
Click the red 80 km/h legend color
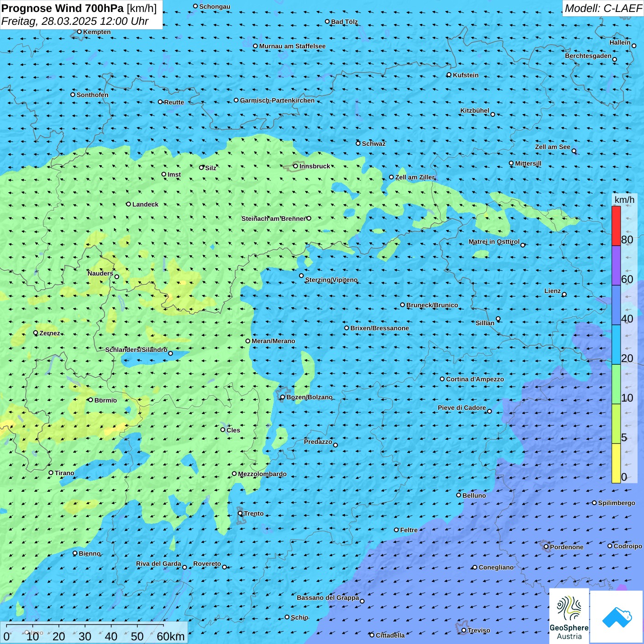(616, 226)
